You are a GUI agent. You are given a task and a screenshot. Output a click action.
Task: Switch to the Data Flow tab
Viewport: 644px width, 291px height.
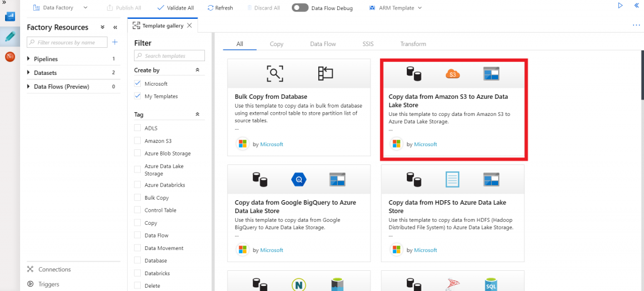(323, 43)
